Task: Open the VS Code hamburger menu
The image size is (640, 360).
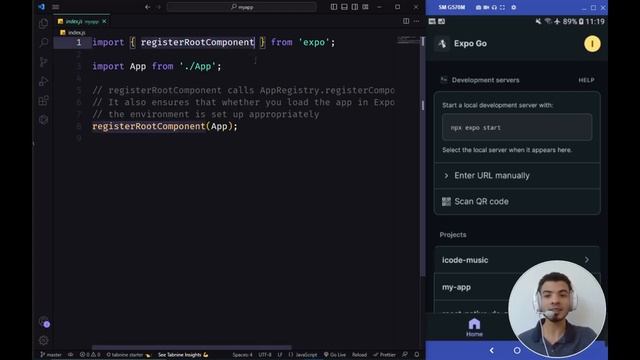Action: (56, 7)
